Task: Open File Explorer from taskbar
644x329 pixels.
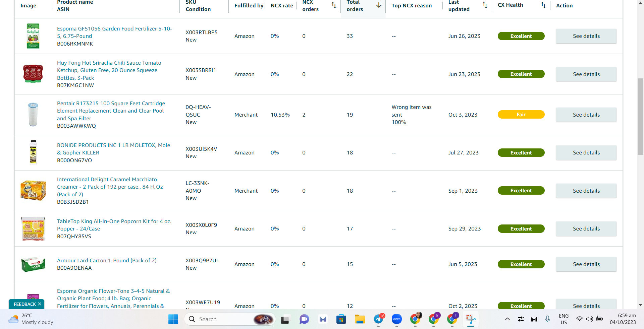Action: click(360, 319)
